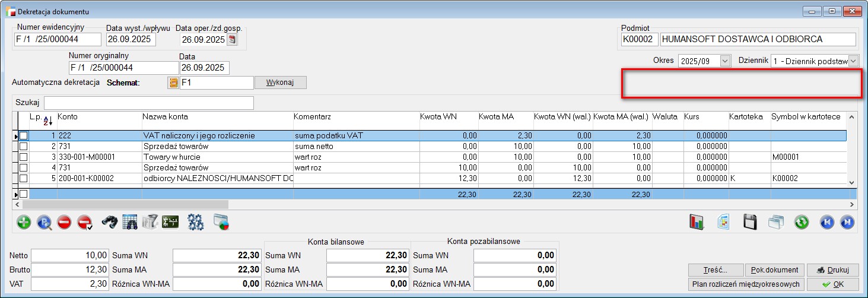The image size is (868, 298).
Task: Open calendar picker beside Data oper./zd.gosp.
Action: tap(233, 40)
